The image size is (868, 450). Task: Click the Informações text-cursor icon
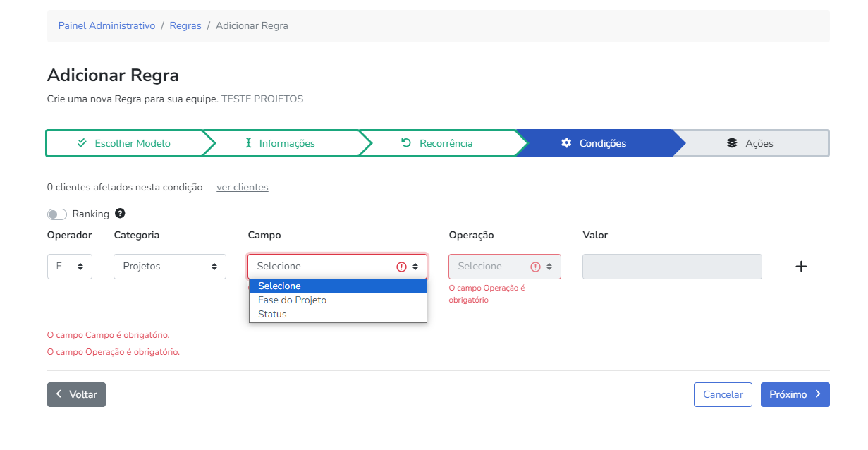click(x=248, y=143)
